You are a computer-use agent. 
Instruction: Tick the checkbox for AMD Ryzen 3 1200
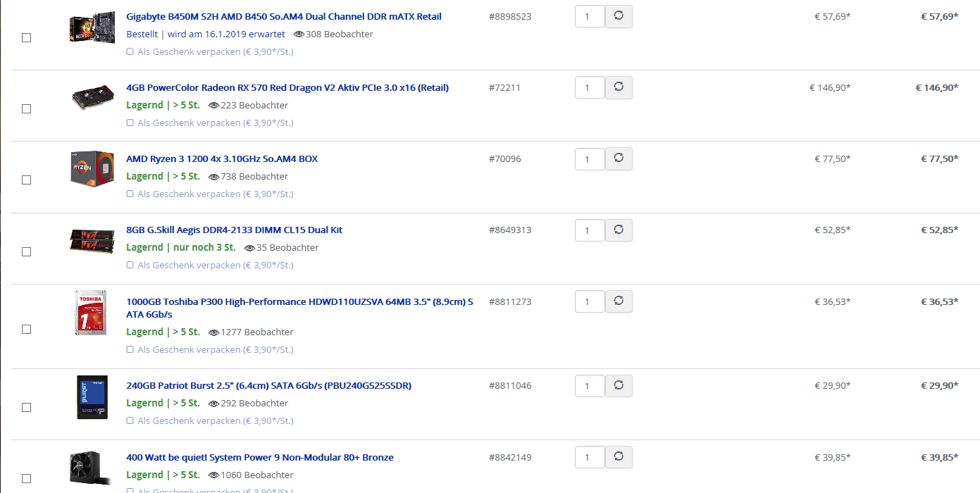[27, 180]
